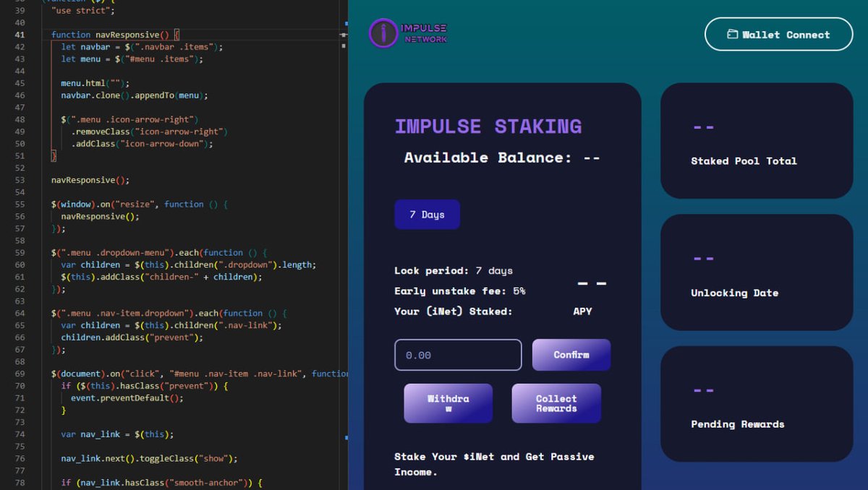The width and height of the screenshot is (868, 490).
Task: Click the menu.html(""); code line
Action: click(95, 83)
